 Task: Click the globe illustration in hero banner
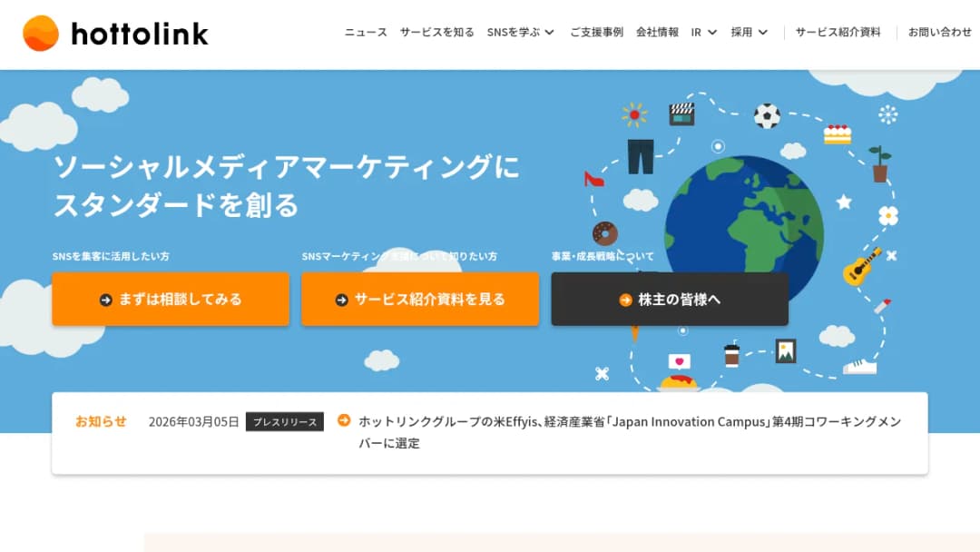tap(744, 214)
